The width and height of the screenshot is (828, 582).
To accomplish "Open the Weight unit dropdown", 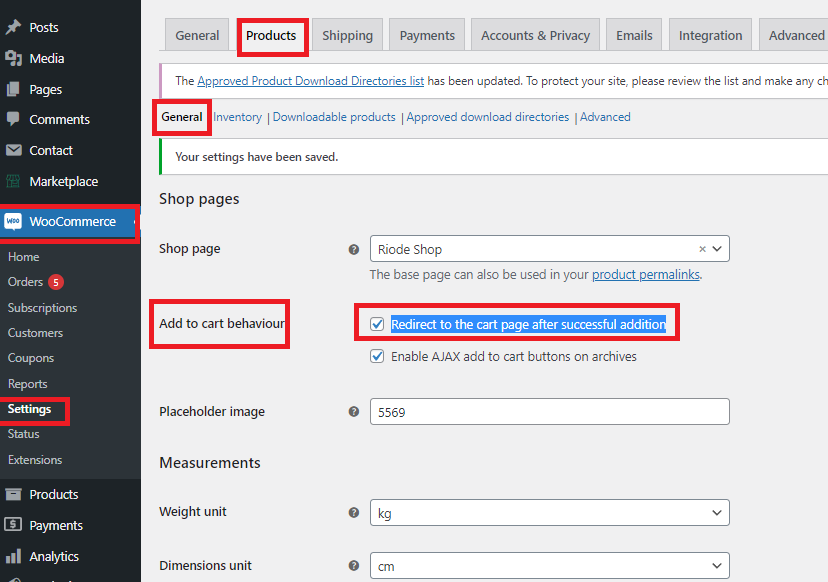I will point(550,512).
